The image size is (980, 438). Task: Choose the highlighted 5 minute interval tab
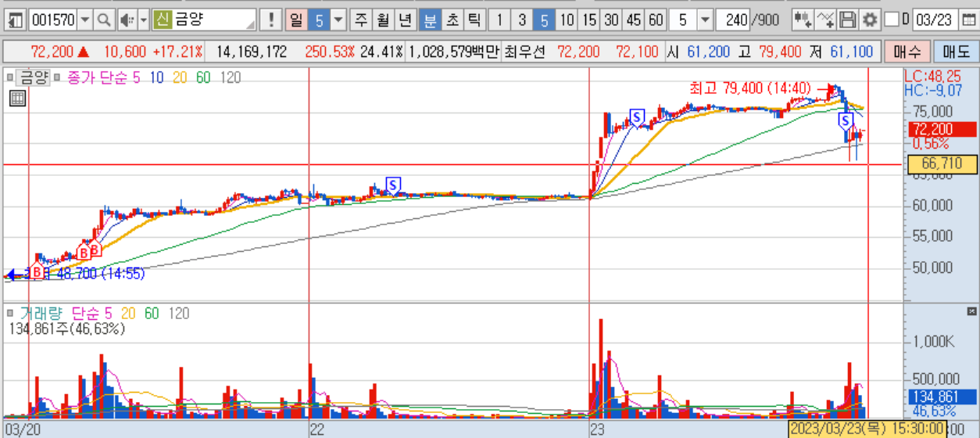545,20
